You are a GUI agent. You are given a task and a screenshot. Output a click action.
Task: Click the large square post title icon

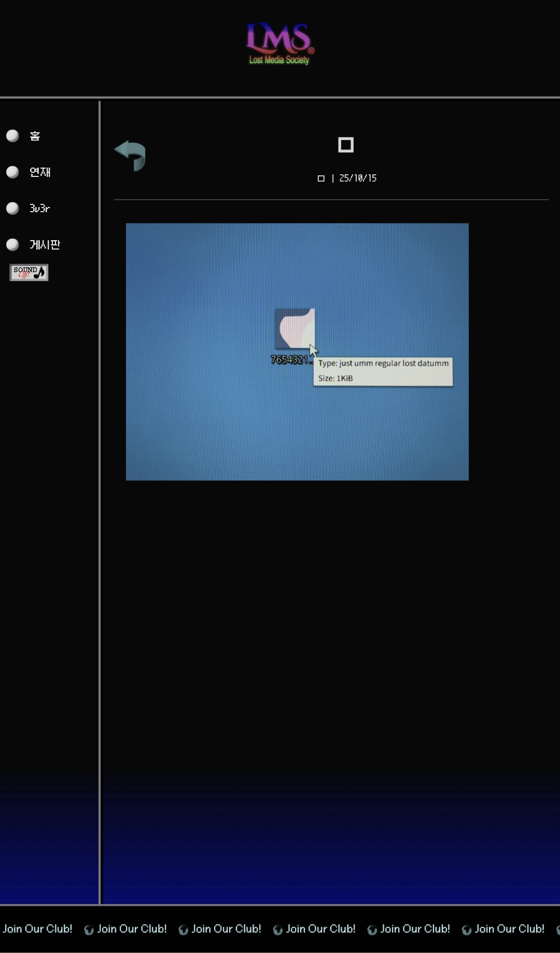click(x=346, y=145)
